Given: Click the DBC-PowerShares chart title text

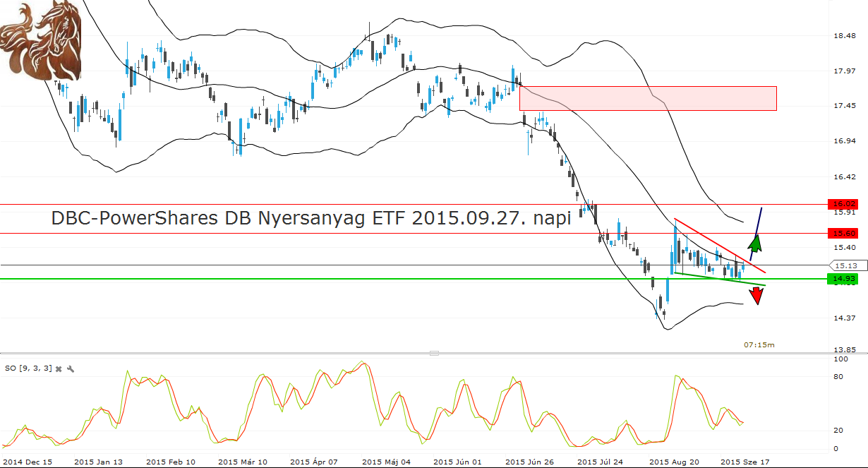Looking at the screenshot, I should [x=311, y=218].
